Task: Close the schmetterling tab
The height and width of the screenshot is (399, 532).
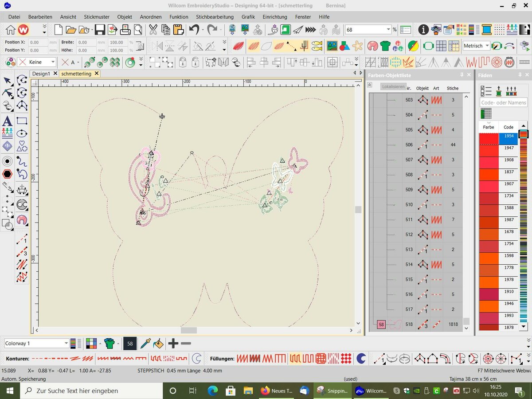Action: point(96,74)
